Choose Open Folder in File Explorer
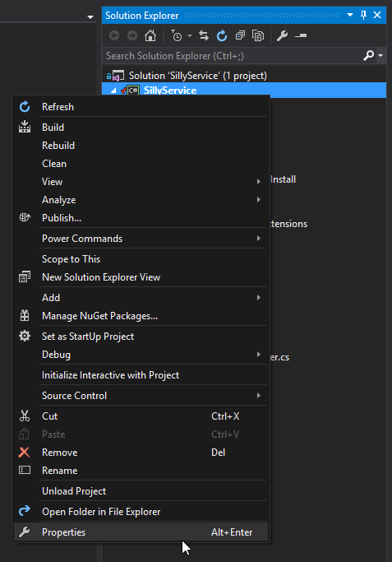This screenshot has height=562, width=392. click(141, 512)
